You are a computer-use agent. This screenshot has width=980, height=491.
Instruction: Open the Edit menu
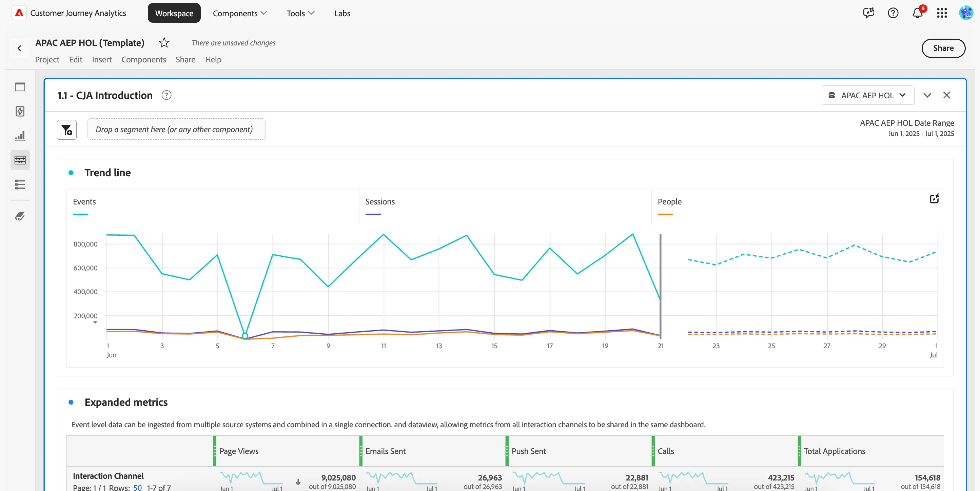[x=76, y=59]
